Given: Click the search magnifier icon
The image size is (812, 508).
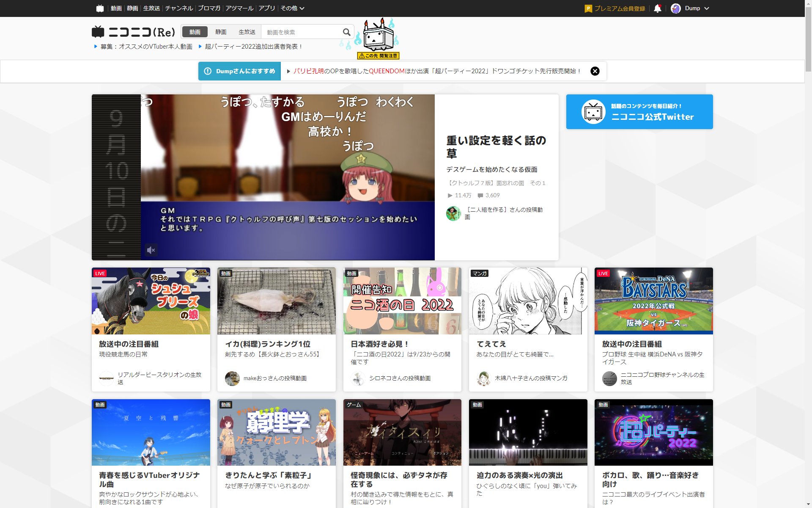Looking at the screenshot, I should 346,32.
